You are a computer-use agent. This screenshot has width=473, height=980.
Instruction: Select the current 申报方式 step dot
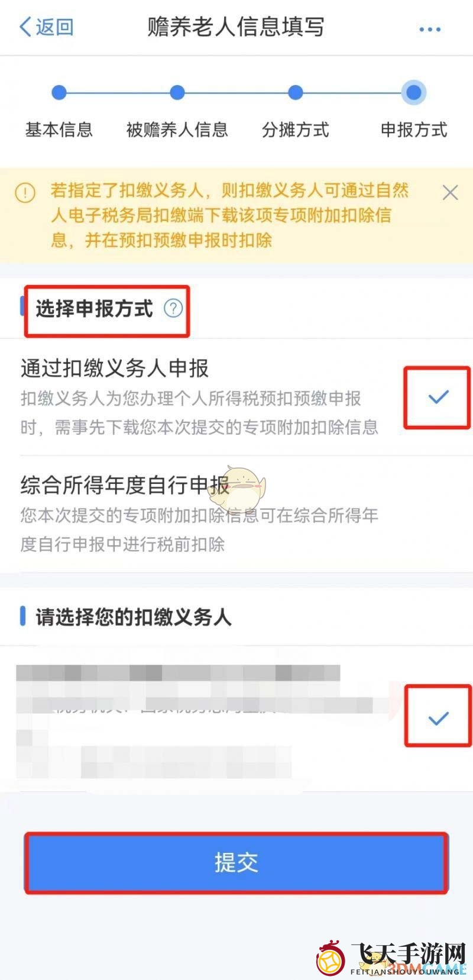[x=414, y=92]
